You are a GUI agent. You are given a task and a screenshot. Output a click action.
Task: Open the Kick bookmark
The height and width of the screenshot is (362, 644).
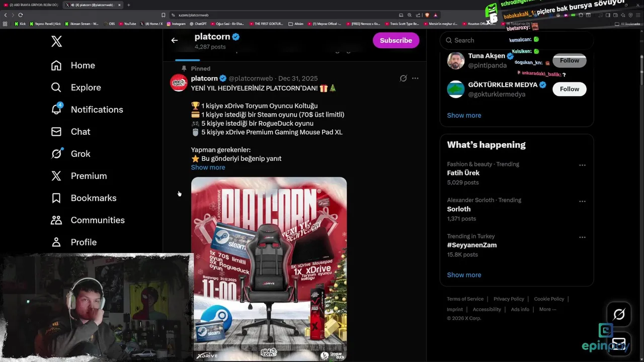pos(20,24)
